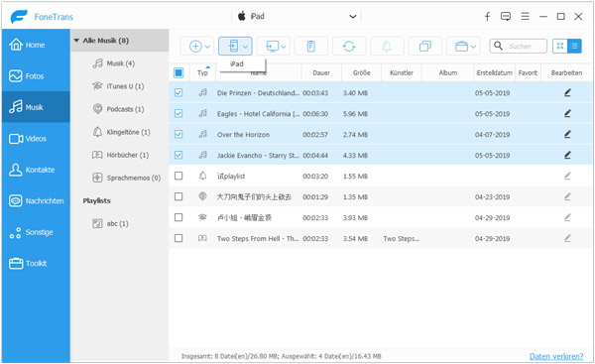Click the Daten verloren? link
This screenshot has height=364, width=595.
click(556, 356)
